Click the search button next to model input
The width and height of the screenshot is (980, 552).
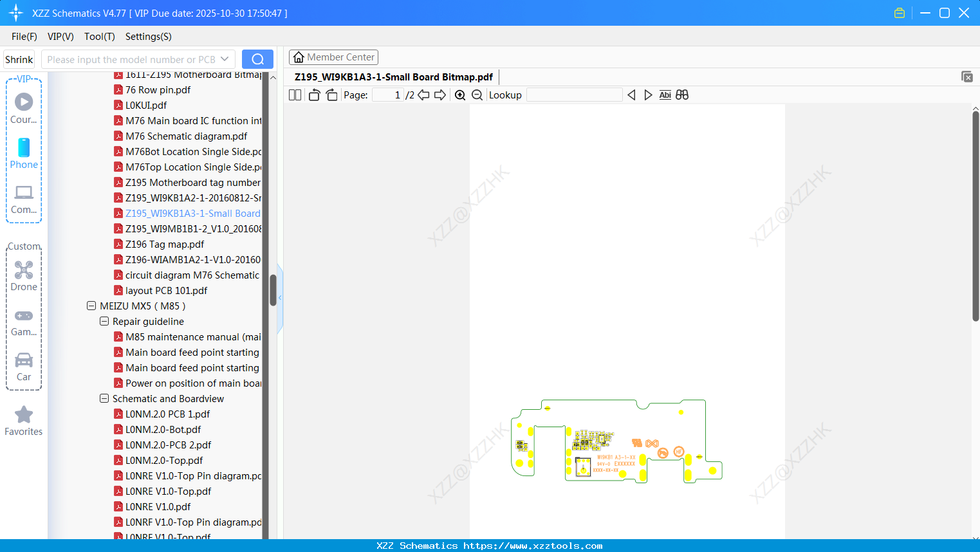[x=257, y=59]
